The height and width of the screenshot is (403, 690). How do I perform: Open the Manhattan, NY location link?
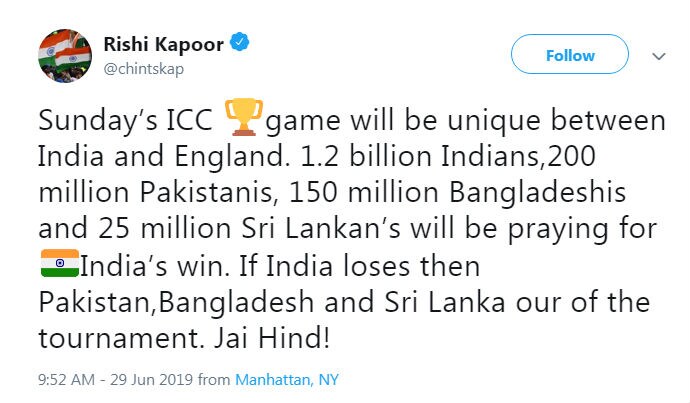(286, 380)
